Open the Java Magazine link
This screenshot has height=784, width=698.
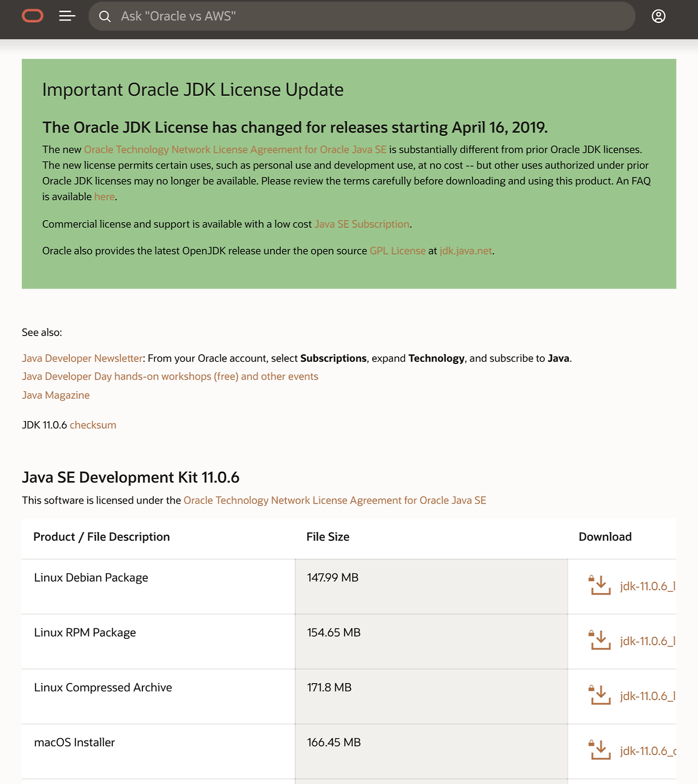[x=56, y=395]
